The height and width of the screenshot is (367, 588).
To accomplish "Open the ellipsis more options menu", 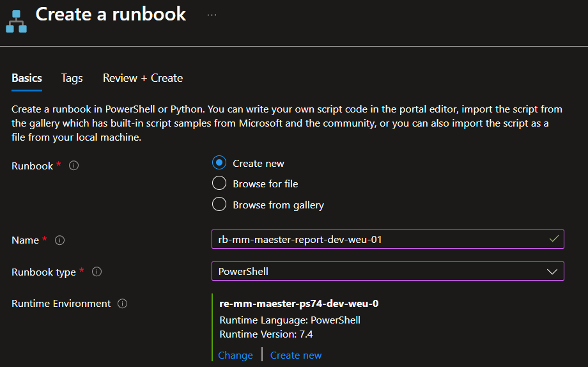I will click(212, 15).
